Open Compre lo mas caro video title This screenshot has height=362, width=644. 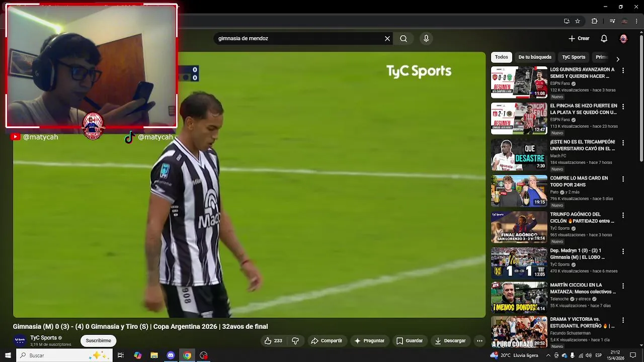coord(579,182)
